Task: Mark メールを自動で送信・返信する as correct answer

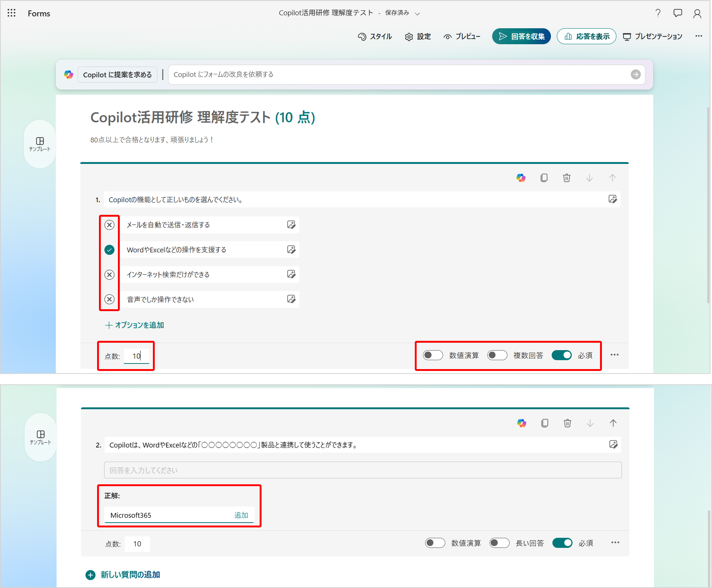Action: 109,225
